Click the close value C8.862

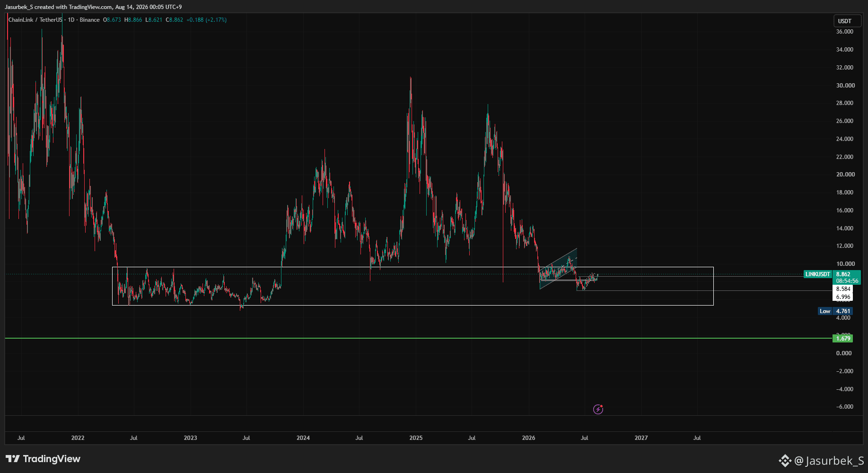174,20
